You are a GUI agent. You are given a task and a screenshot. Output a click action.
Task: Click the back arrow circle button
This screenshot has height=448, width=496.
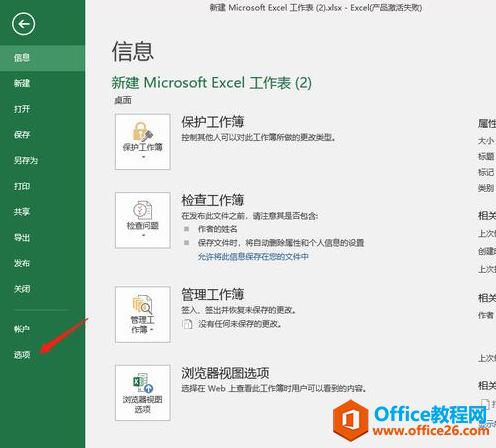(23, 24)
